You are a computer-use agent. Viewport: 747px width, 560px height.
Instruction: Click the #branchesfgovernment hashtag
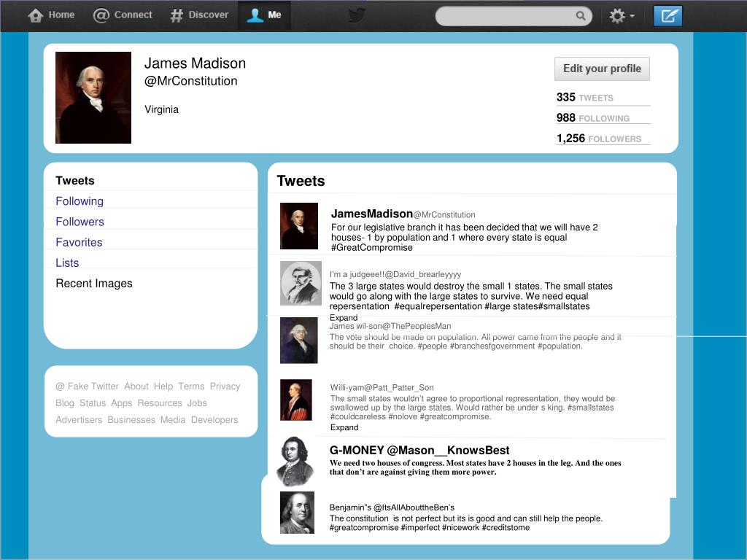[x=492, y=346]
